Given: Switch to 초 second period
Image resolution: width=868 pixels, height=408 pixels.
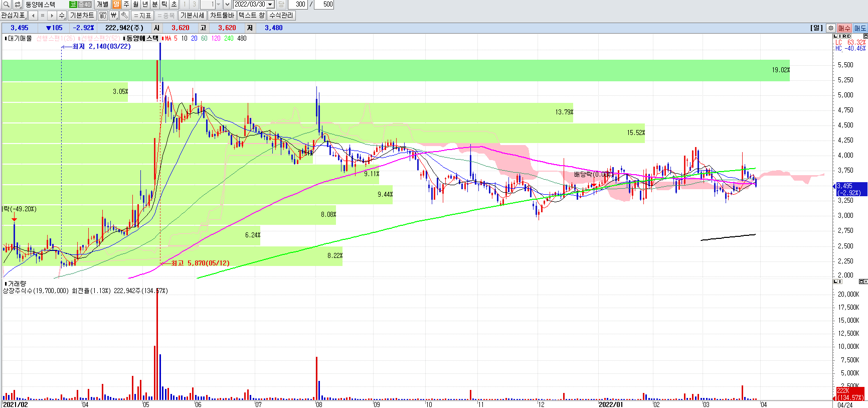Looking at the screenshot, I should 173,5.
